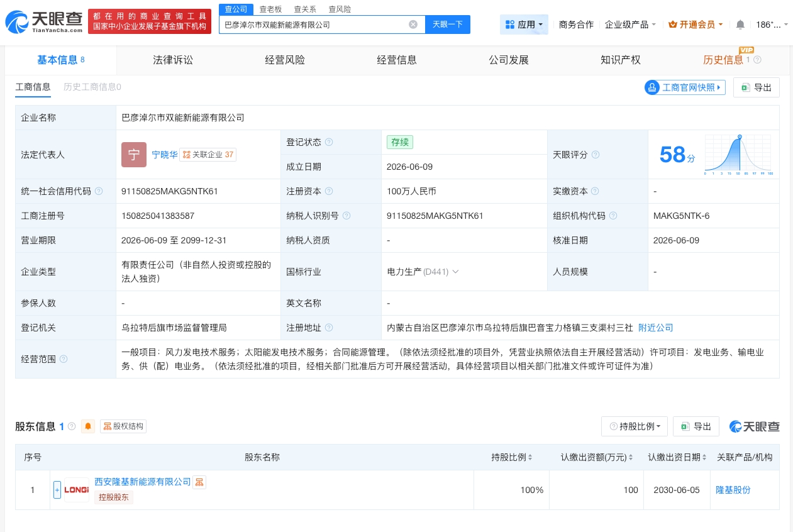Click the help icon beside 经营范围

coord(64,359)
